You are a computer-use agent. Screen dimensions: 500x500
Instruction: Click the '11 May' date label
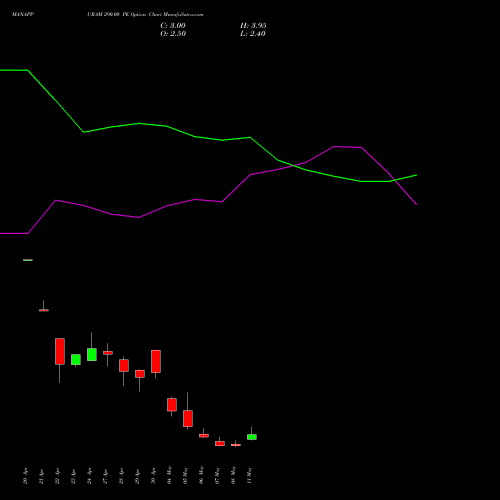point(250,475)
